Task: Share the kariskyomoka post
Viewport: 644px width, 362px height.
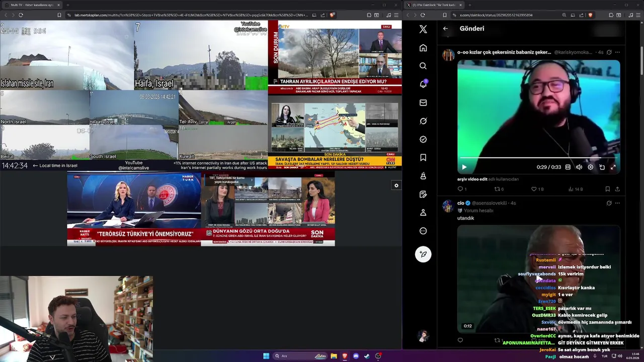Action: pos(617,189)
